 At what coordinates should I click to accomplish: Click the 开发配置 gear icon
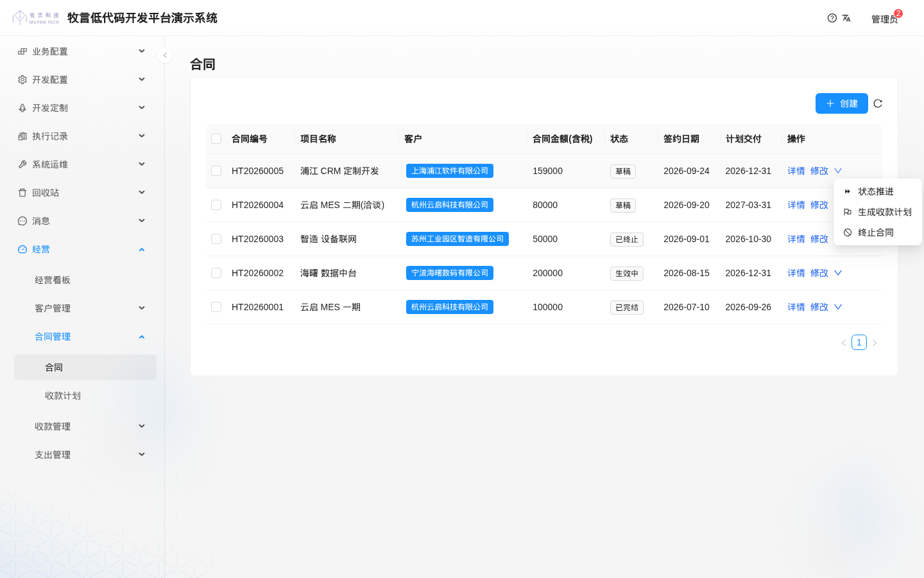click(x=22, y=80)
